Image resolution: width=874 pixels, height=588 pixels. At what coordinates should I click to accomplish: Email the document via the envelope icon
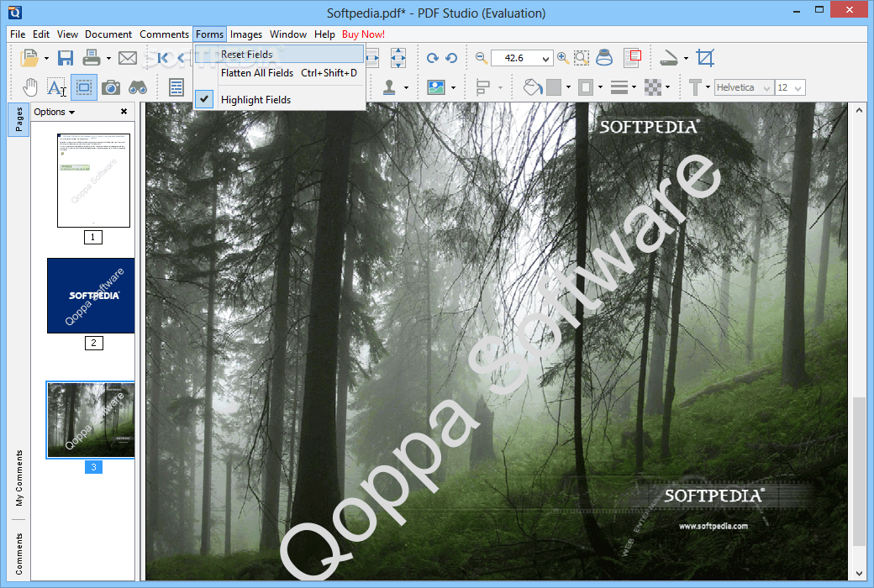[128, 58]
